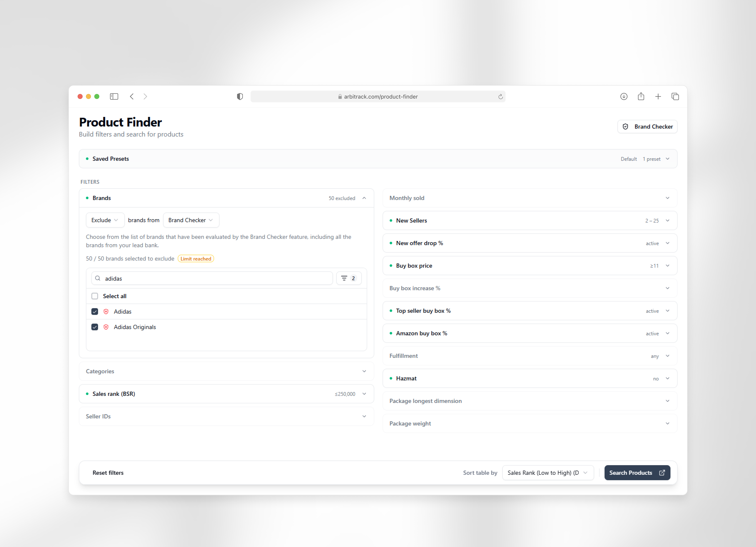756x547 pixels.
Task: Toggle the browser sidebar icon
Action: [x=114, y=96]
